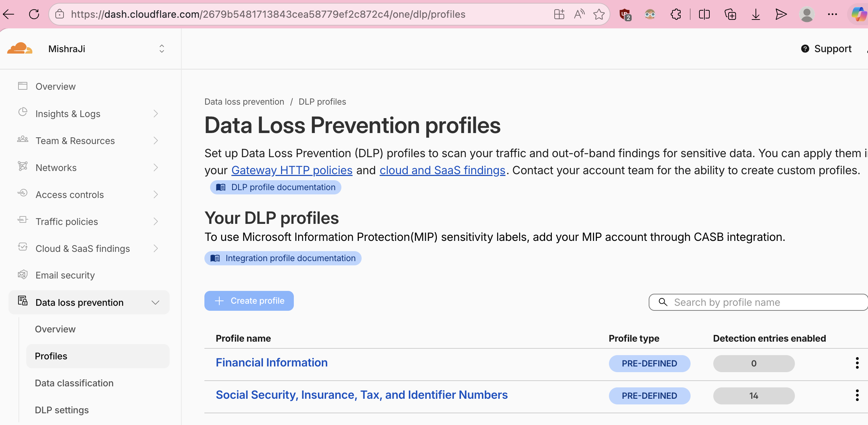
Task: Expand Access controls chevron
Action: click(x=155, y=194)
